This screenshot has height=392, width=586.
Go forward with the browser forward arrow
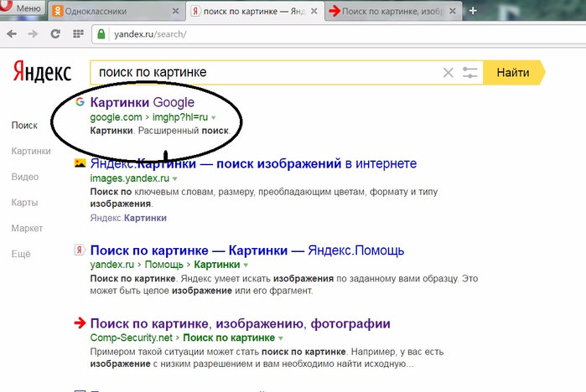34,34
